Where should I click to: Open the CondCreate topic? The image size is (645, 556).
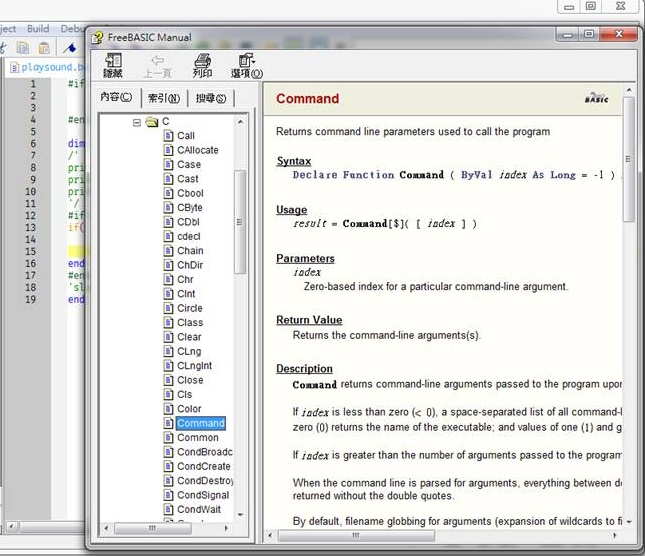tap(204, 467)
